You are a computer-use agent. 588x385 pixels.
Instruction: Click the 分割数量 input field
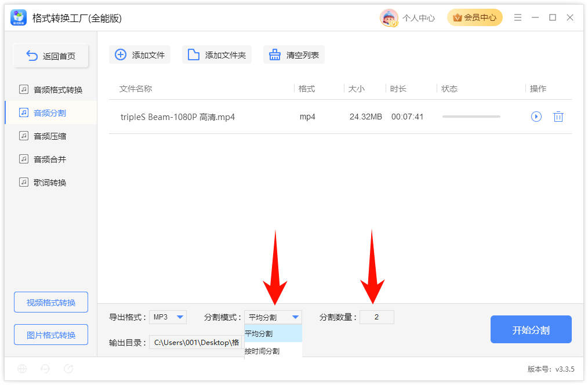pyautogui.click(x=376, y=317)
